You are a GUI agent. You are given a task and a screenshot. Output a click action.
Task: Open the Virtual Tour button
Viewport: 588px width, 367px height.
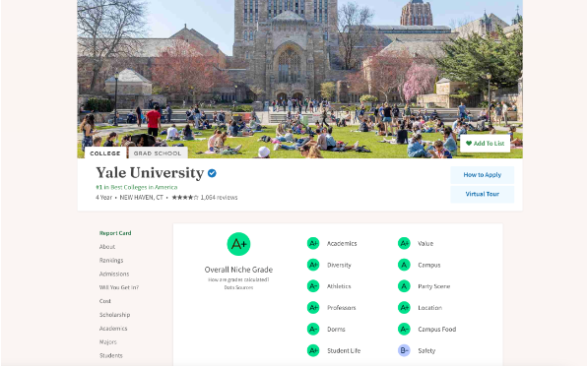[x=483, y=194]
